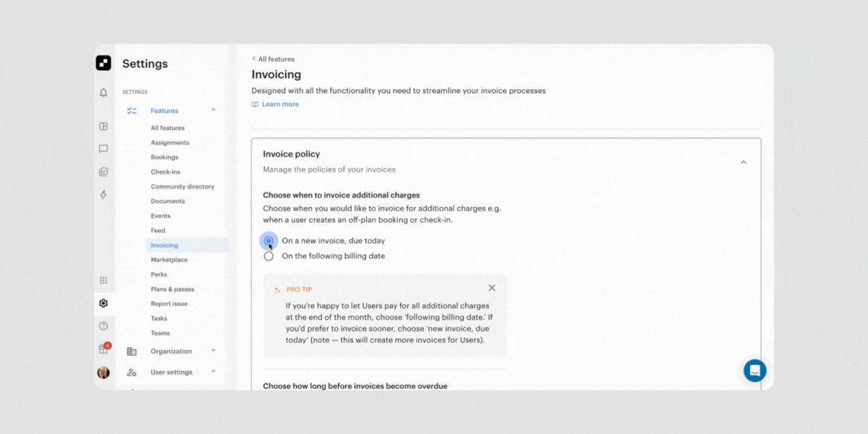The width and height of the screenshot is (868, 434).
Task: Select 'On a new invoice, due today'
Action: tap(268, 240)
